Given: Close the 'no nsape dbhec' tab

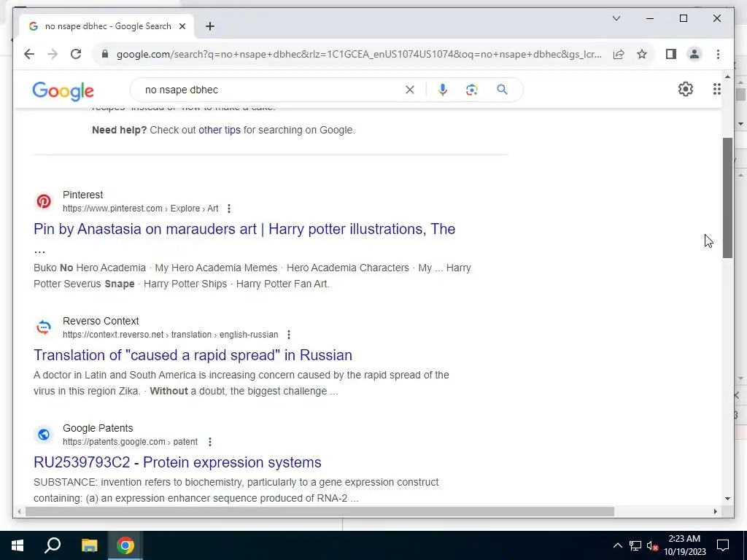Looking at the screenshot, I should (182, 26).
